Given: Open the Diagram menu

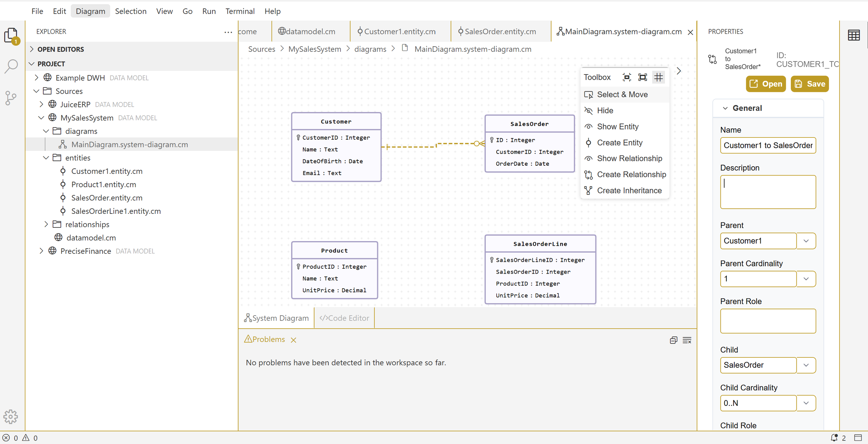Looking at the screenshot, I should click(90, 11).
